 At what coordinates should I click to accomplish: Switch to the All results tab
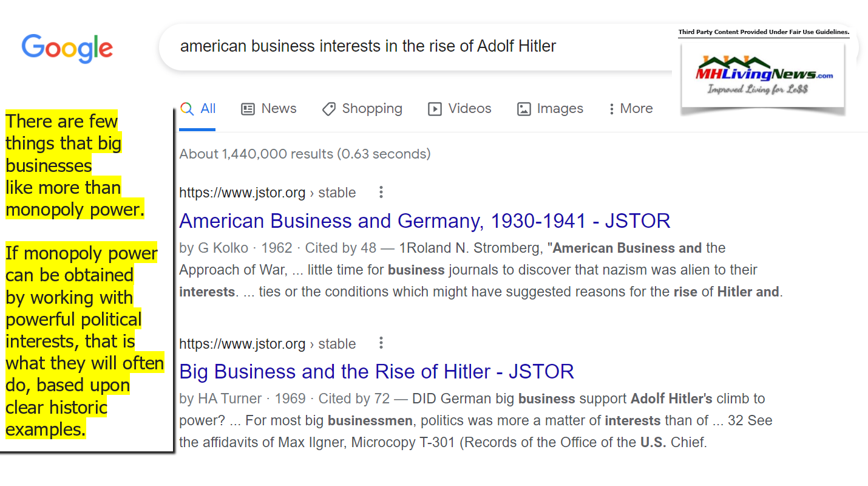pyautogui.click(x=208, y=109)
